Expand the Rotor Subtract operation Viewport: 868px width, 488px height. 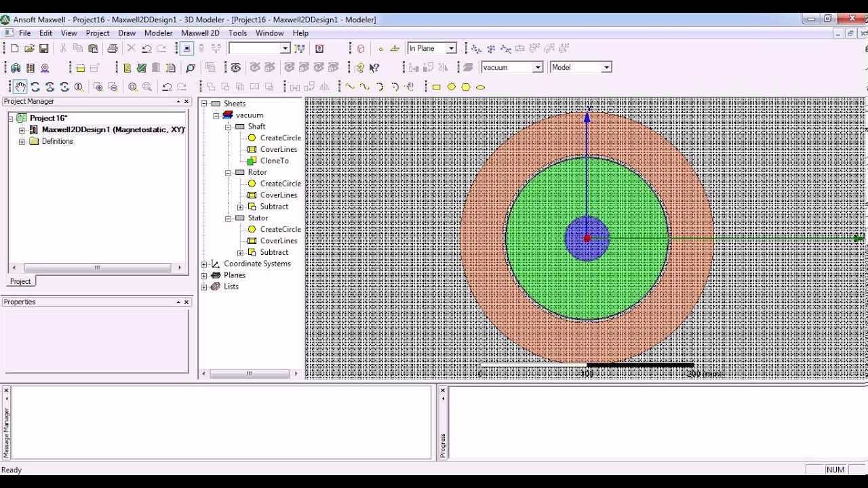point(240,207)
